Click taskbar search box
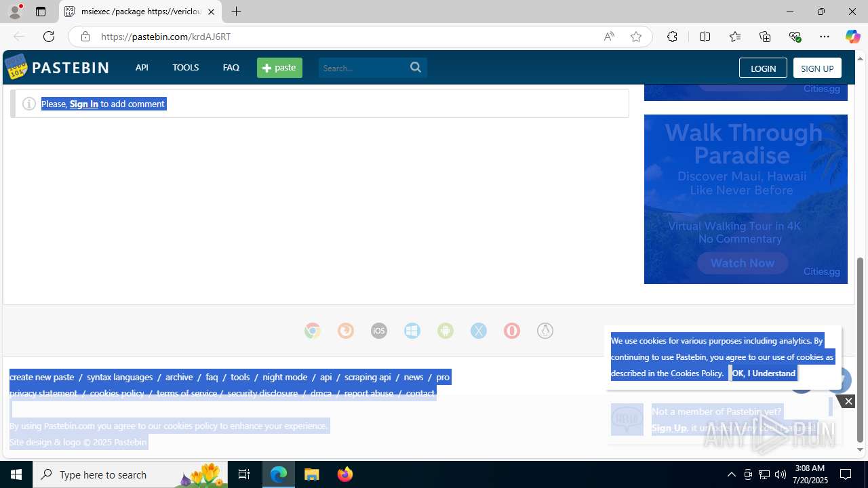The width and height of the screenshot is (868, 488). (130, 474)
